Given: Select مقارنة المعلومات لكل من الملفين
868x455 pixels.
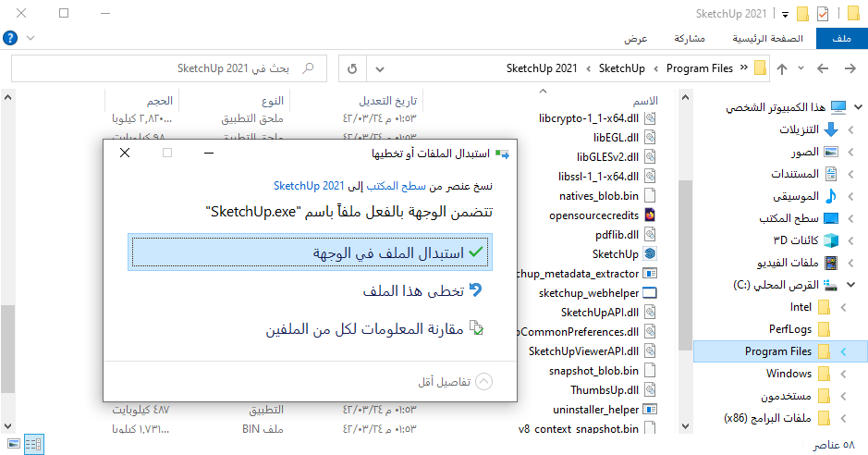Looking at the screenshot, I should click(374, 329).
